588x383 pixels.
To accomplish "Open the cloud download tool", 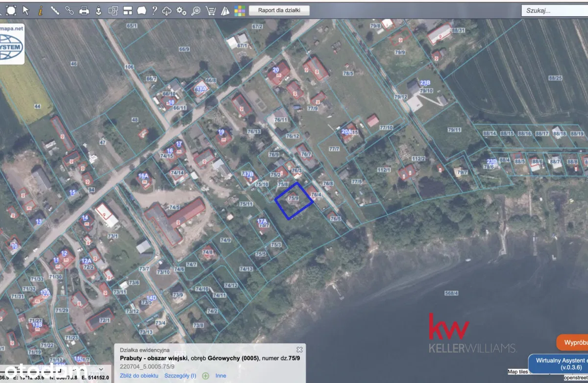I will coord(167,10).
